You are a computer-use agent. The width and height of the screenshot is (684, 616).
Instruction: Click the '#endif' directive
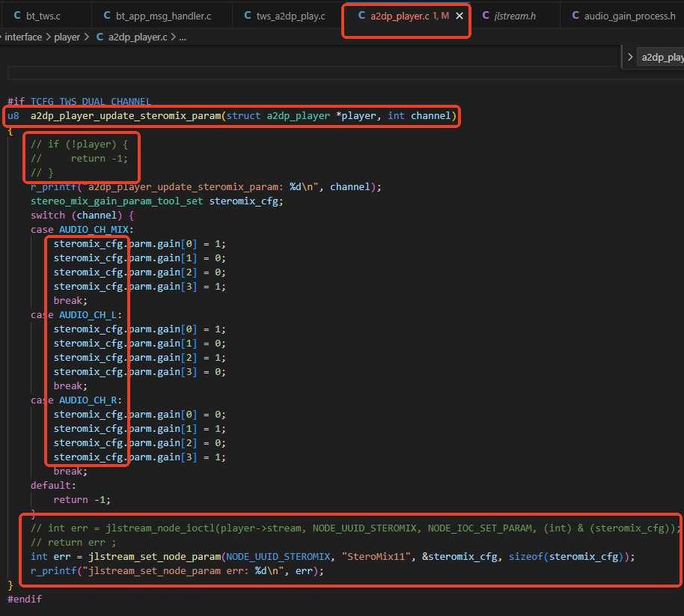coord(25,600)
